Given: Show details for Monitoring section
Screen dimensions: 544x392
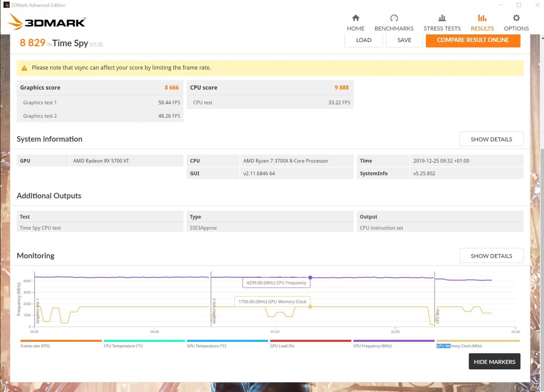Looking at the screenshot, I should click(491, 255).
